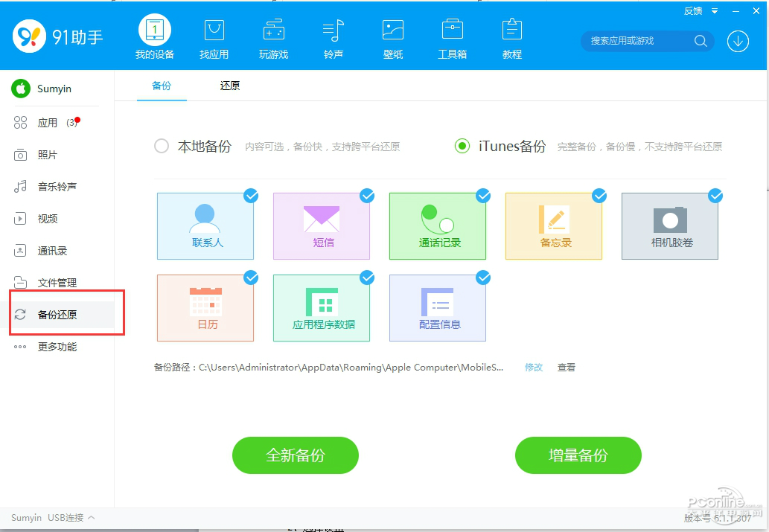
Task: Select the Config Info (配置信息) tile
Action: [438, 308]
